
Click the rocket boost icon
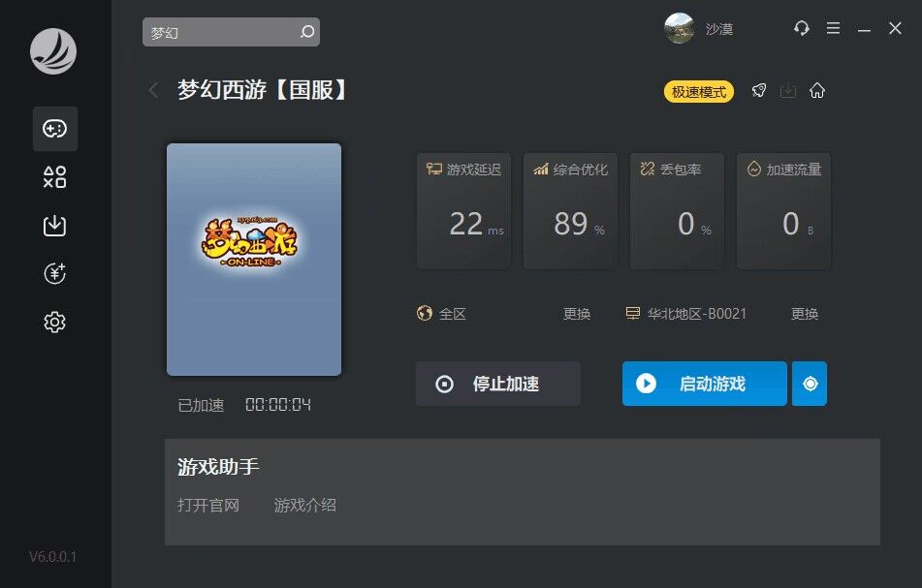click(758, 91)
